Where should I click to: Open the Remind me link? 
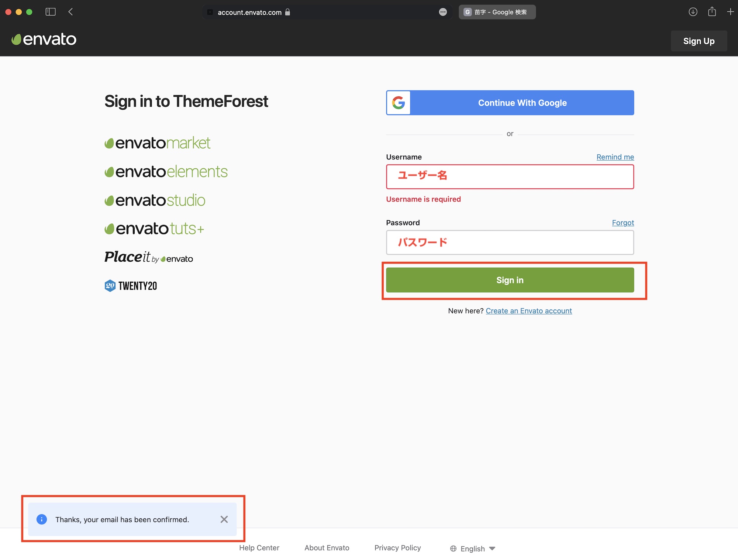click(615, 157)
